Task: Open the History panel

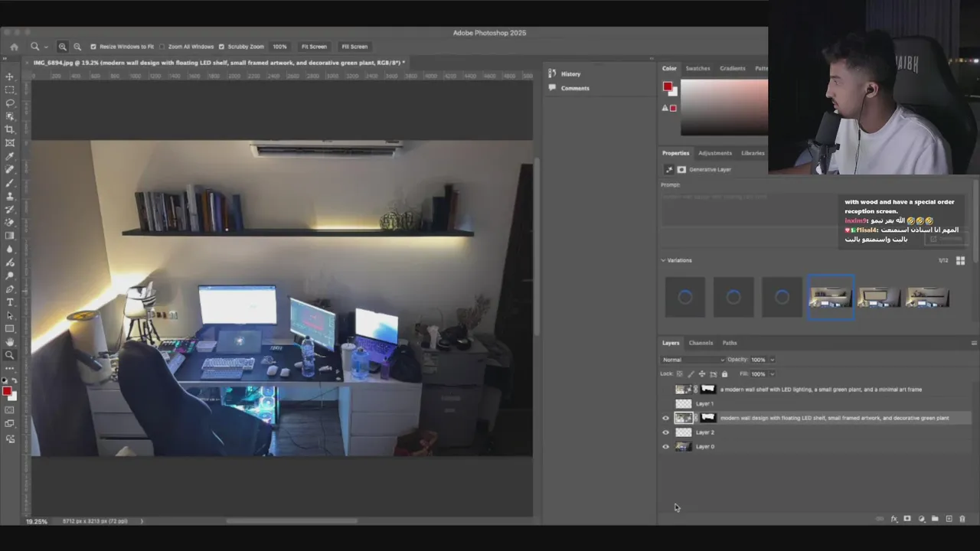Action: coord(570,74)
